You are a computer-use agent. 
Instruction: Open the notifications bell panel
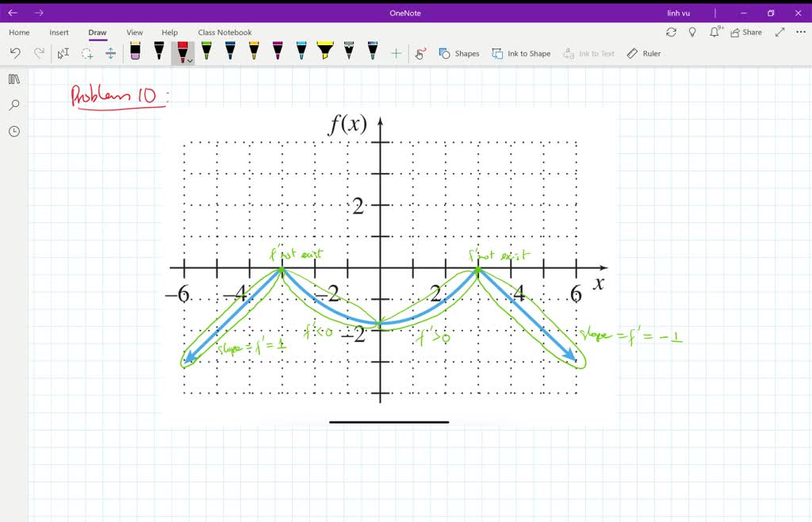click(x=714, y=33)
